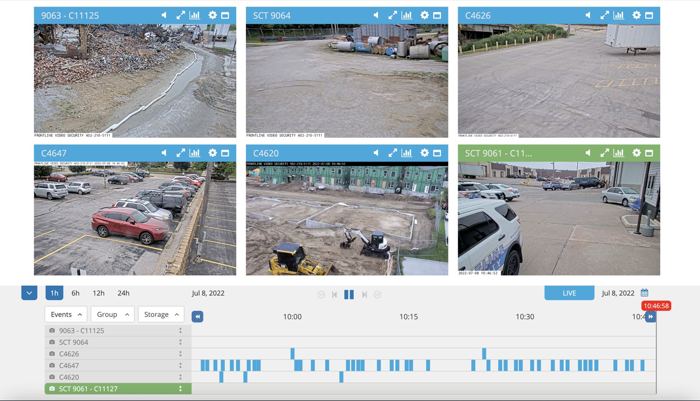This screenshot has width=700, height=401.
Task: Expand the C4620 construction site camera
Action: pos(392,153)
